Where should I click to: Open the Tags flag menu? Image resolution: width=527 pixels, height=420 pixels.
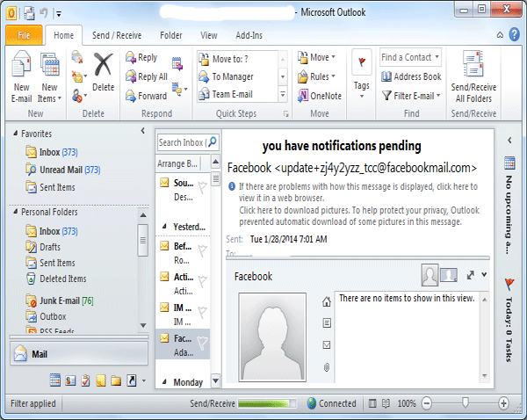point(362,74)
